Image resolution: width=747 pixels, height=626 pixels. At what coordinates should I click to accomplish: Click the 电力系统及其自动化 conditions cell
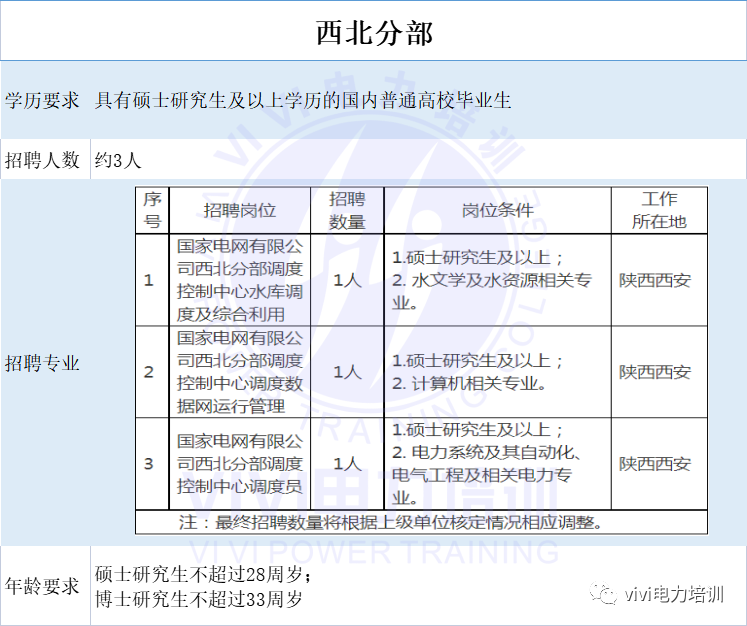click(498, 464)
